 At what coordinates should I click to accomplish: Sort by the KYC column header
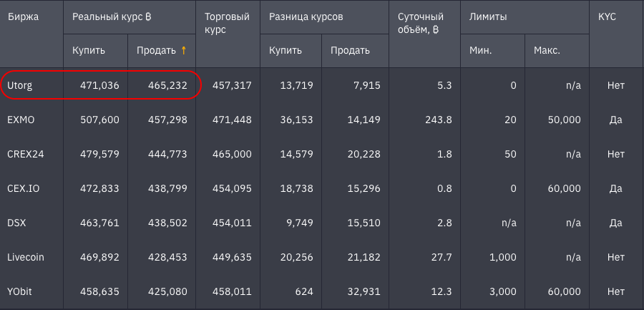[x=607, y=17]
